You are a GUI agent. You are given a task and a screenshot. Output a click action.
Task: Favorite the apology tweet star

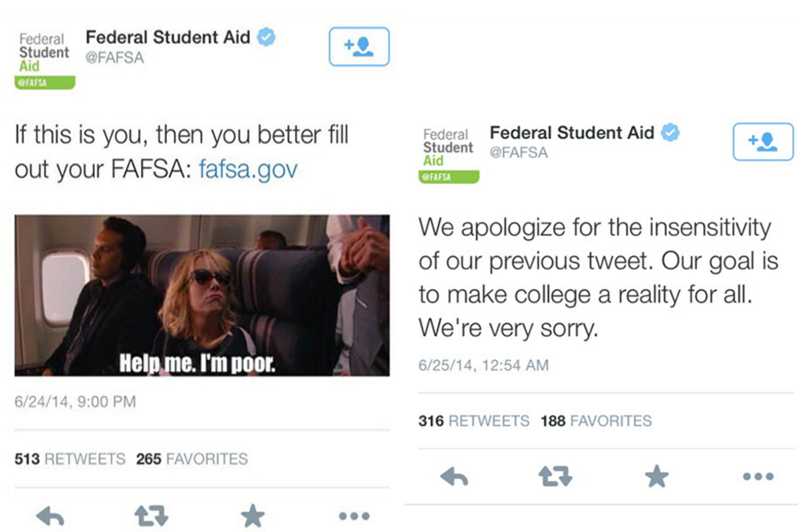657,477
